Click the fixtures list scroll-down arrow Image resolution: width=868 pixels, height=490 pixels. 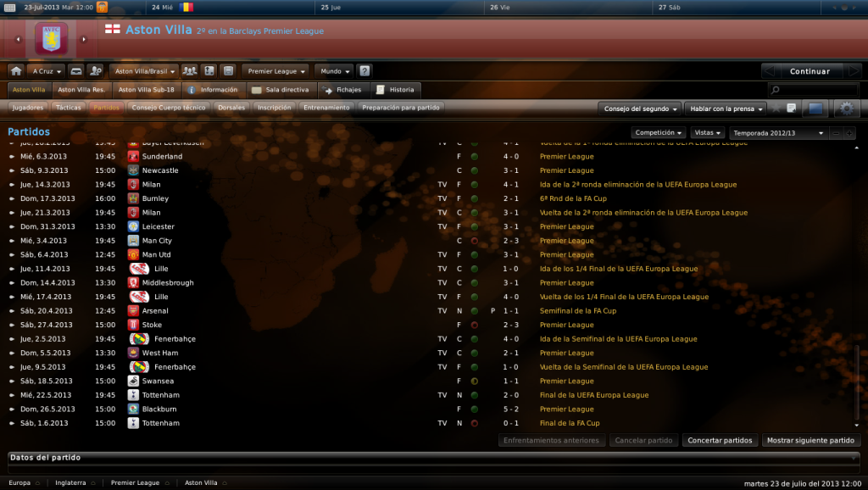[856, 425]
